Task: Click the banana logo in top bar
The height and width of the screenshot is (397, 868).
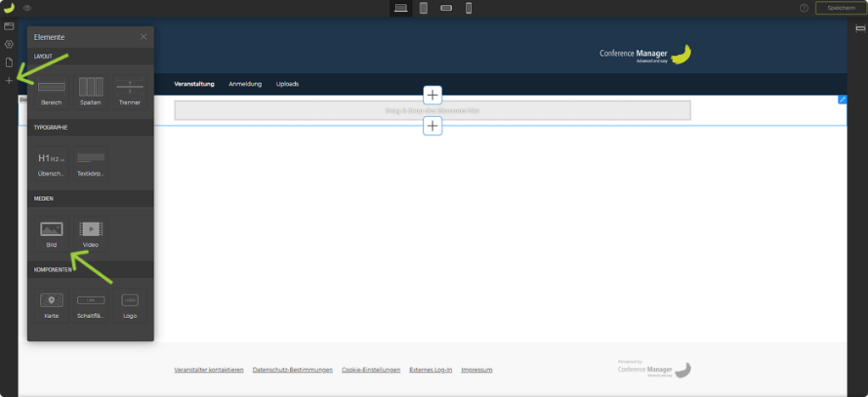Action: [8, 8]
